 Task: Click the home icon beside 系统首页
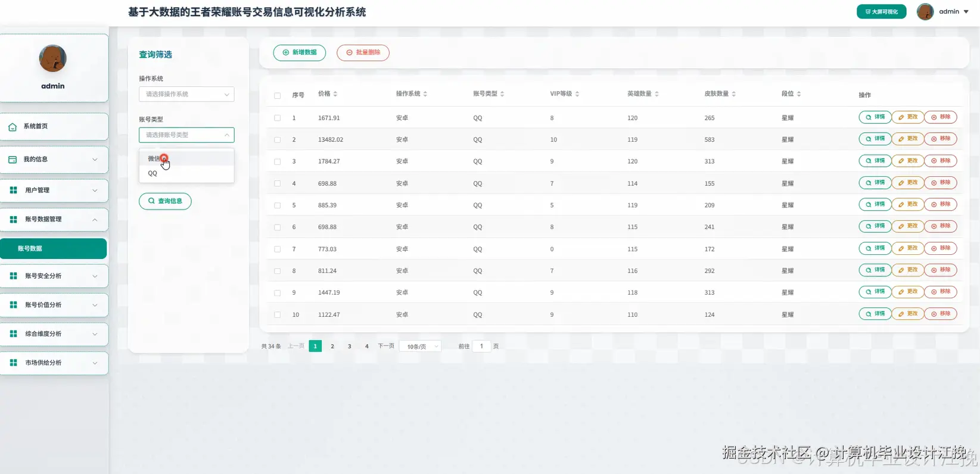click(13, 127)
